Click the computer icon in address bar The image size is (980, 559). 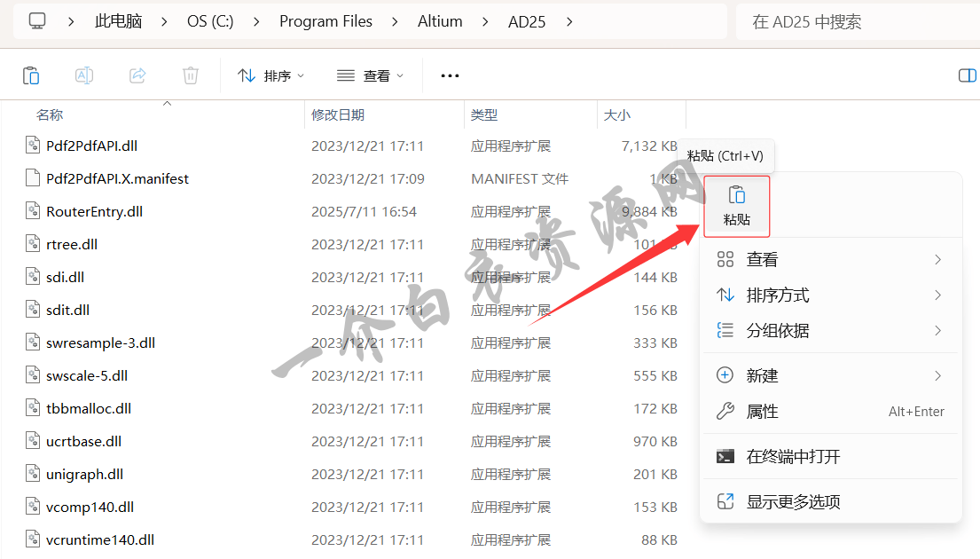coord(37,21)
